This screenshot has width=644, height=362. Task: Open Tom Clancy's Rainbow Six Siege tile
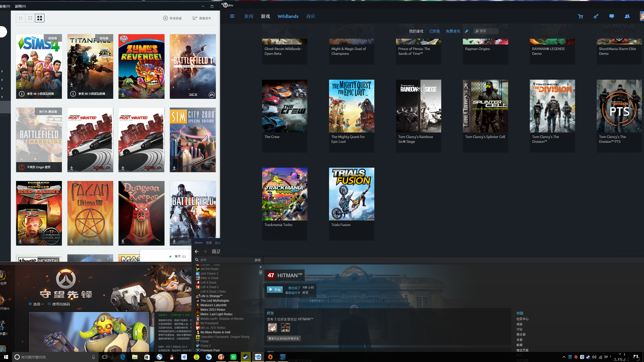418,116
